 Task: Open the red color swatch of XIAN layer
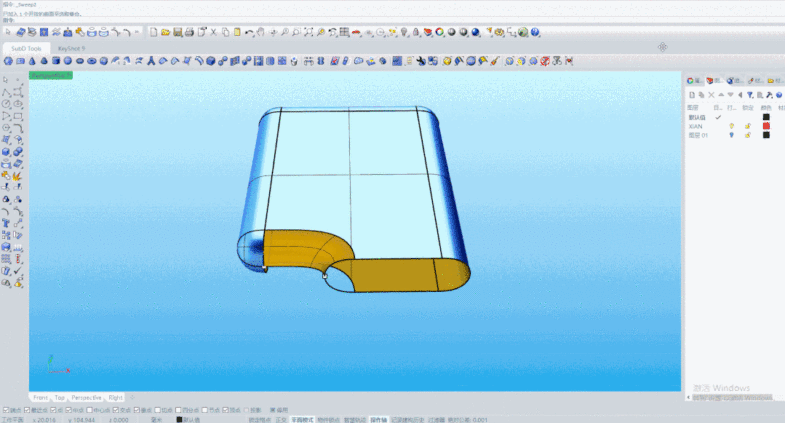(x=766, y=126)
